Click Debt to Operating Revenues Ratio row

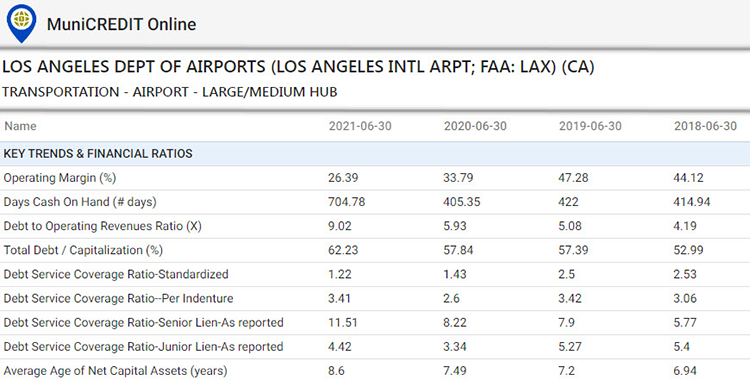(375, 226)
